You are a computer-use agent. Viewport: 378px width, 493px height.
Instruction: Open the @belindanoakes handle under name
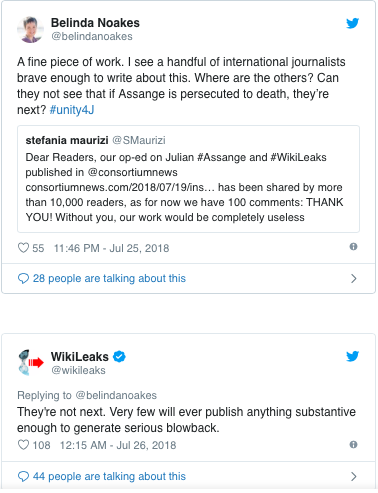click(92, 36)
